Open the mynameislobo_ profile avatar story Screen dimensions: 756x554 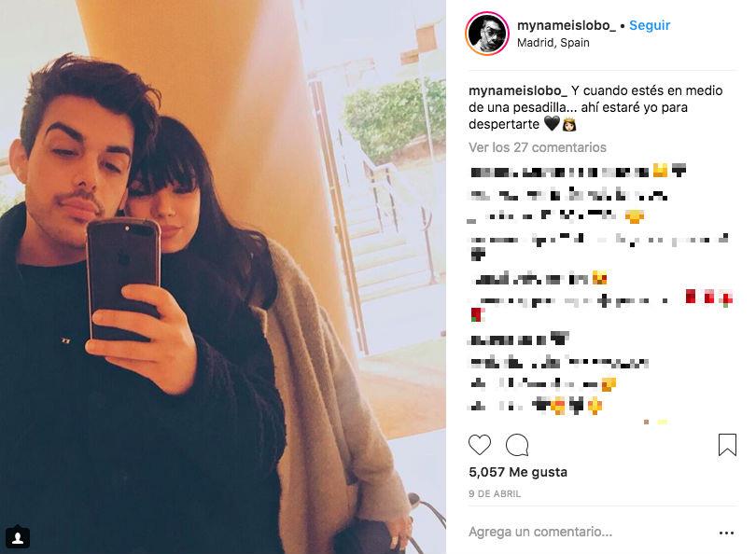click(487, 34)
